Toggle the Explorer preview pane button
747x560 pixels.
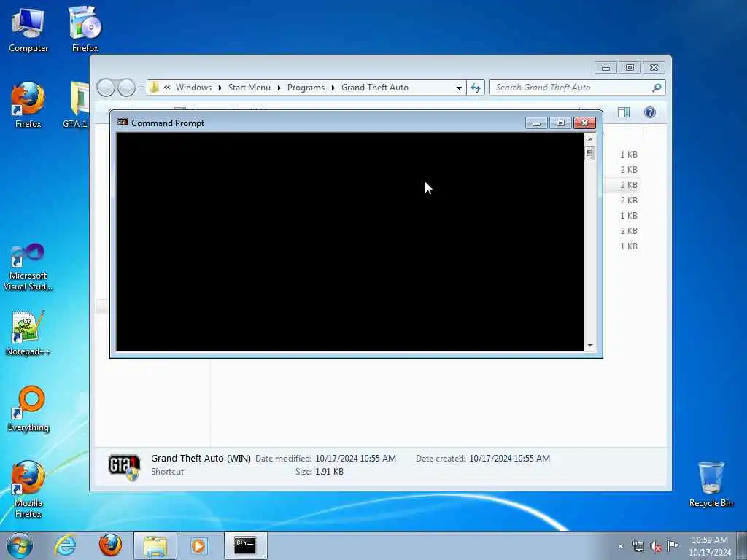pos(624,112)
